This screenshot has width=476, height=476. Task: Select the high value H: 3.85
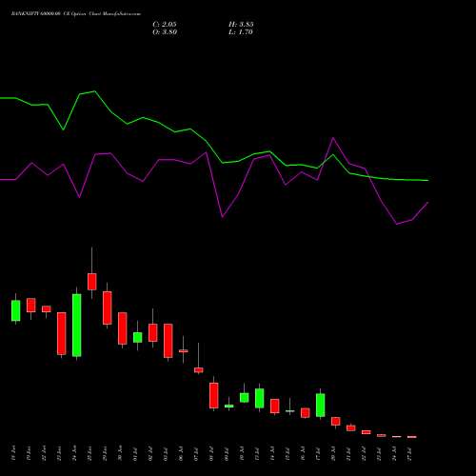[241, 25]
